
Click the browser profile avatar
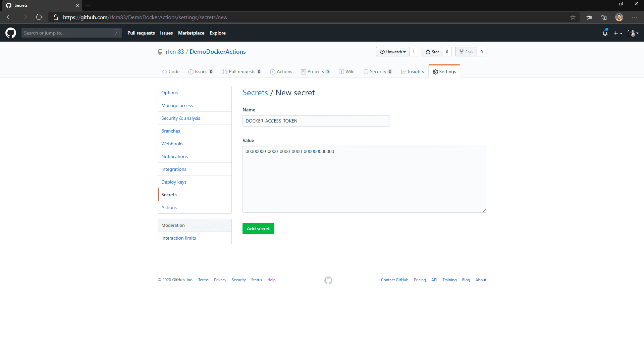tap(619, 17)
